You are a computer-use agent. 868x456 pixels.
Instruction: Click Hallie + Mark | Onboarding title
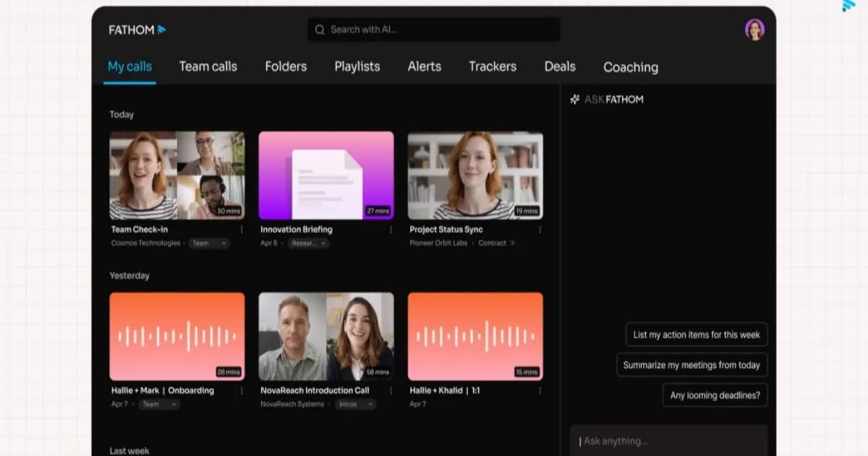(x=163, y=390)
